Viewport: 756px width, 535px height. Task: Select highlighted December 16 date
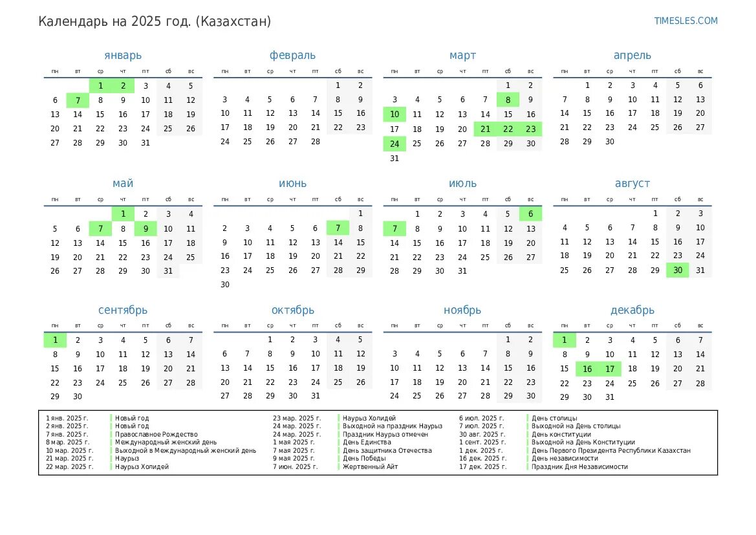point(587,369)
